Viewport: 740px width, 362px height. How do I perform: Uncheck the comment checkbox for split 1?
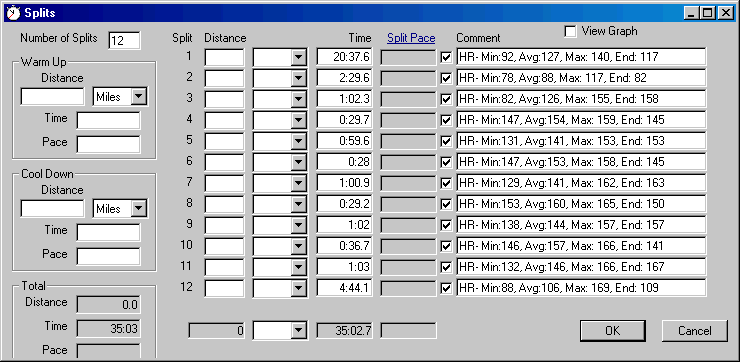pos(446,57)
